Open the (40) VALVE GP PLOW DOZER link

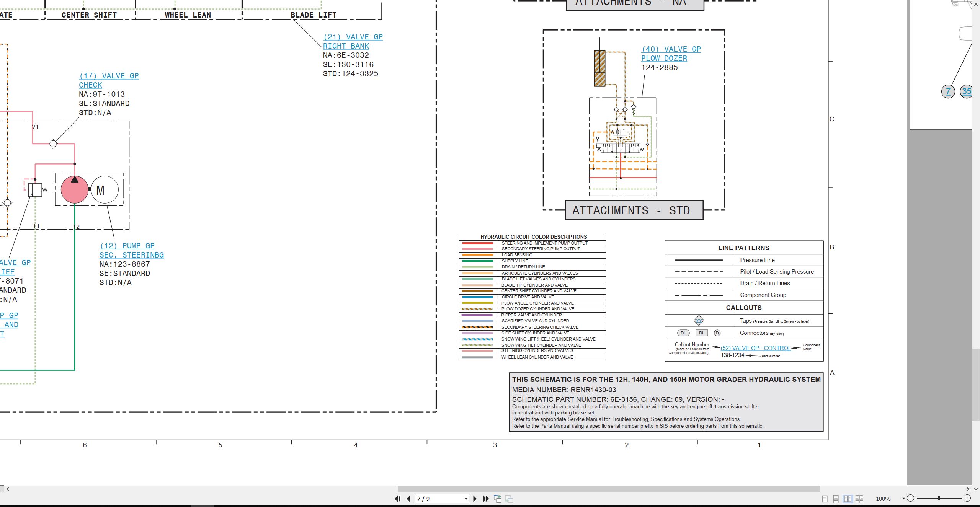pos(671,54)
